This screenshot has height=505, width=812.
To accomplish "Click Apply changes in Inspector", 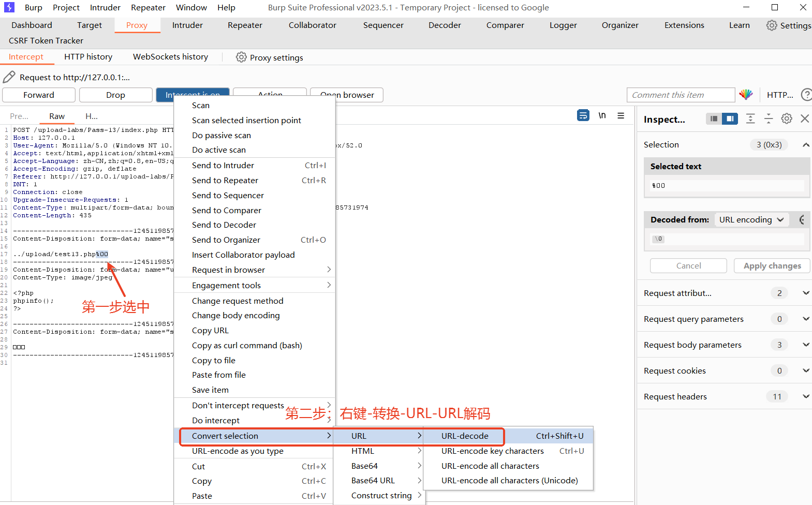I will (x=772, y=265).
